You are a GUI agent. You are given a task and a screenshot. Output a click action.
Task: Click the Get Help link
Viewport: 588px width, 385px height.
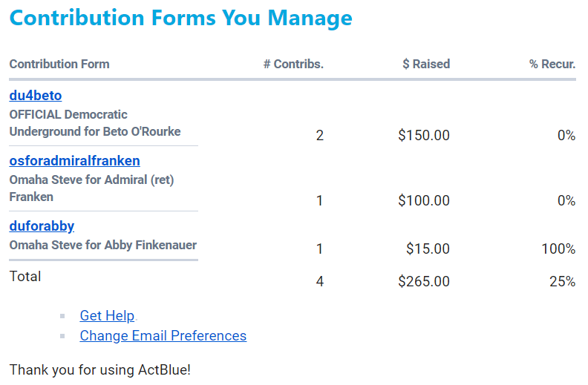point(107,316)
